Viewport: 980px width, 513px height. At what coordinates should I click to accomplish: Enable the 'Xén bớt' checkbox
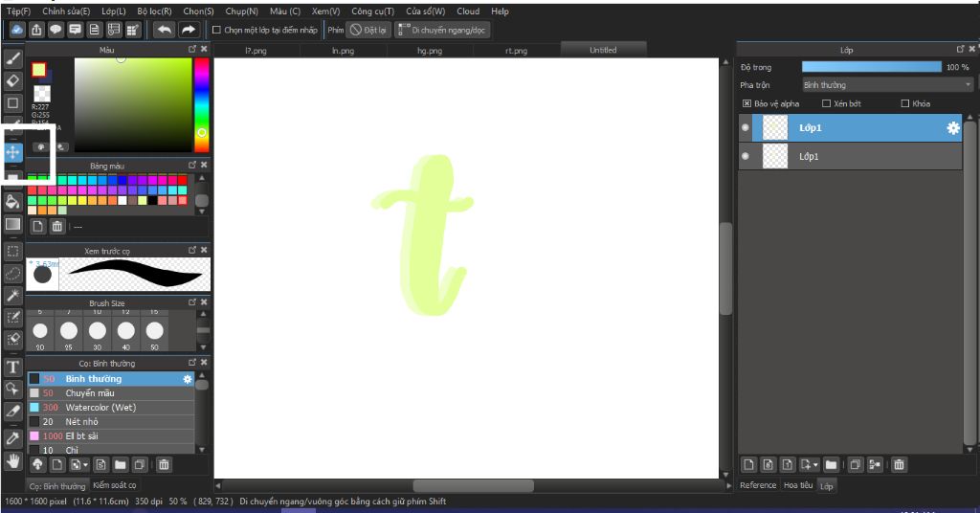tap(826, 103)
